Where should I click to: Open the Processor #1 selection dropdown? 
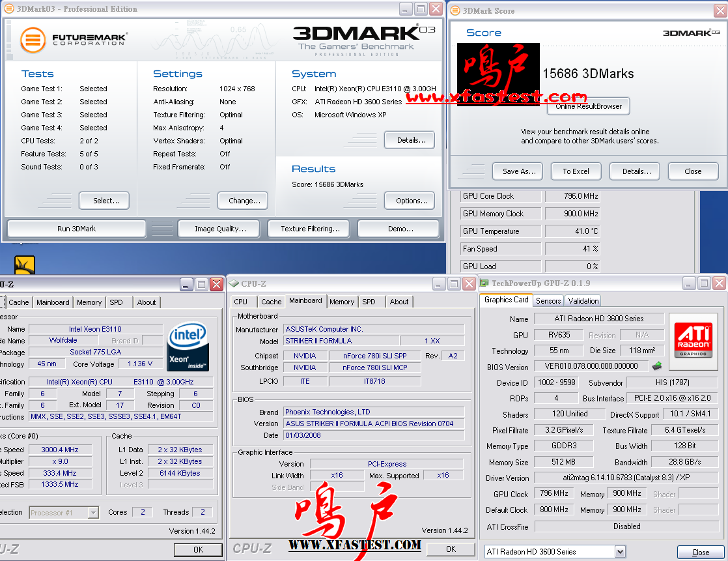[94, 512]
